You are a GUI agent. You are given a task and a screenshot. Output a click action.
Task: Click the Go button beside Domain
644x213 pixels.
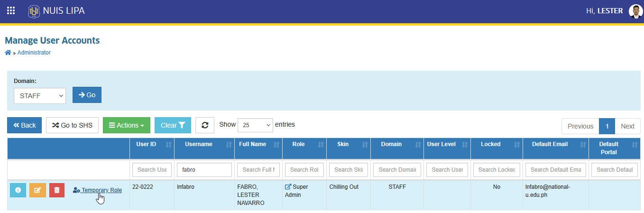[87, 95]
